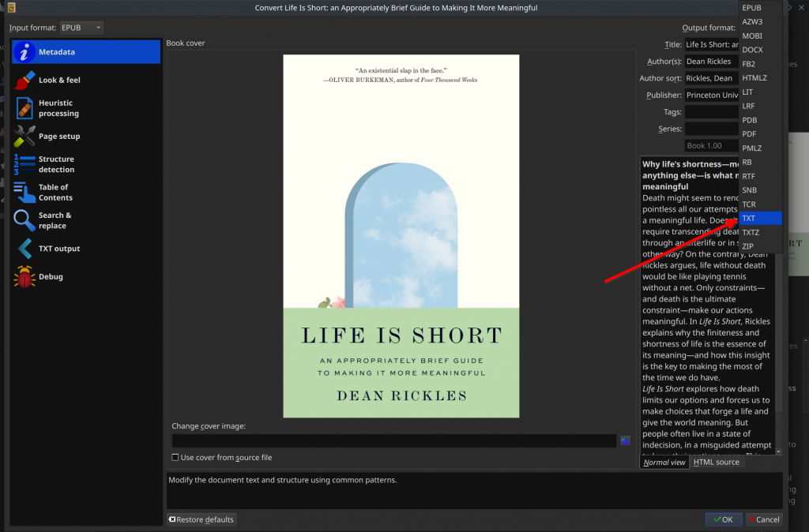Click Restore defaults button
This screenshot has width=809, height=532.
(x=201, y=519)
